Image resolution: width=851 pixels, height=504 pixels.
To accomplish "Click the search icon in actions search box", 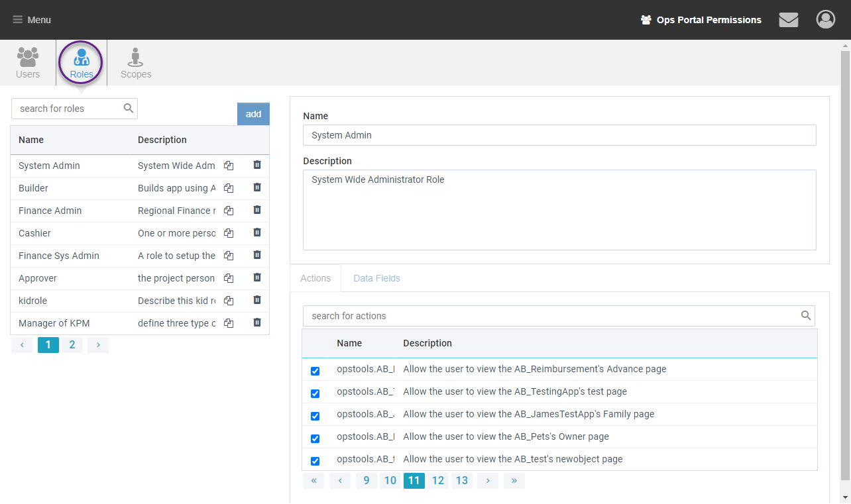I will point(806,316).
